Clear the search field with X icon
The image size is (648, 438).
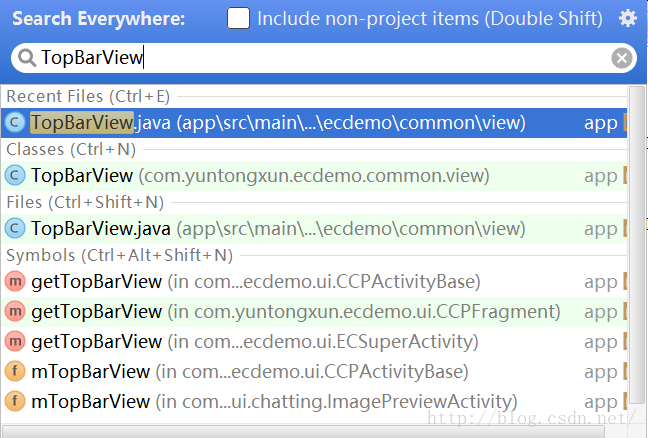pyautogui.click(x=622, y=58)
